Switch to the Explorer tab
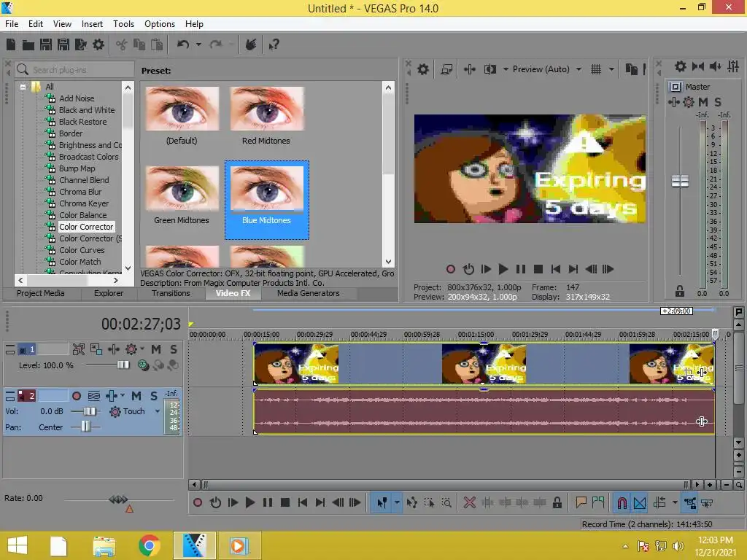Image resolution: width=747 pixels, height=560 pixels. (x=108, y=293)
